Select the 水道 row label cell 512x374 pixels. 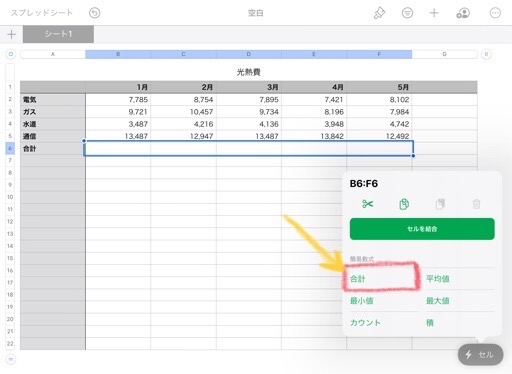click(x=53, y=124)
